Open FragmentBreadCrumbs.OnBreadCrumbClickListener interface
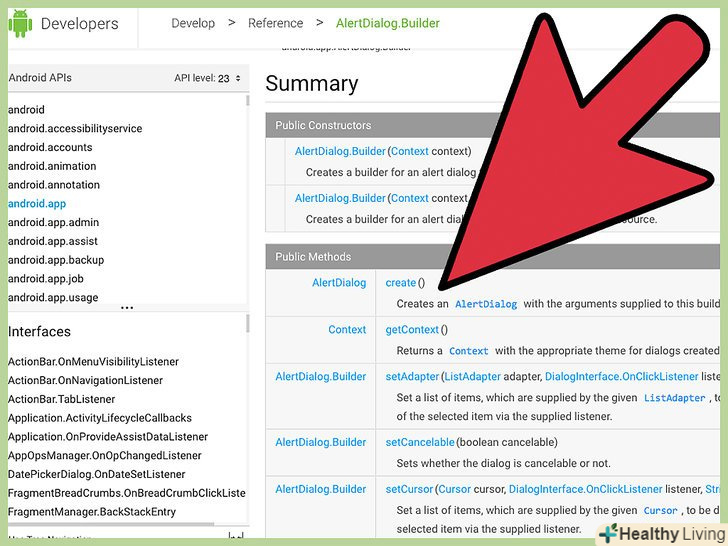The image size is (728, 546). pos(127,493)
